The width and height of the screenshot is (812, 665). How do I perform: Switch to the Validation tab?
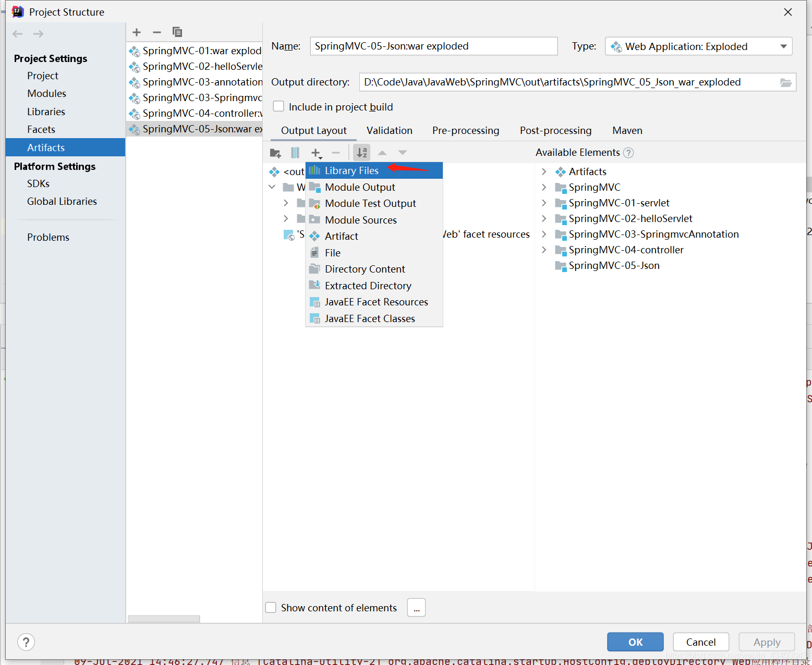389,130
